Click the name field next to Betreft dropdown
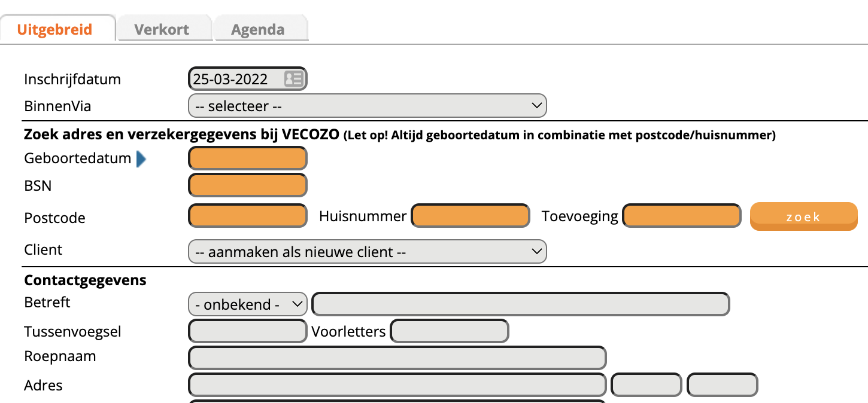Image resolution: width=868 pixels, height=403 pixels. (x=520, y=304)
